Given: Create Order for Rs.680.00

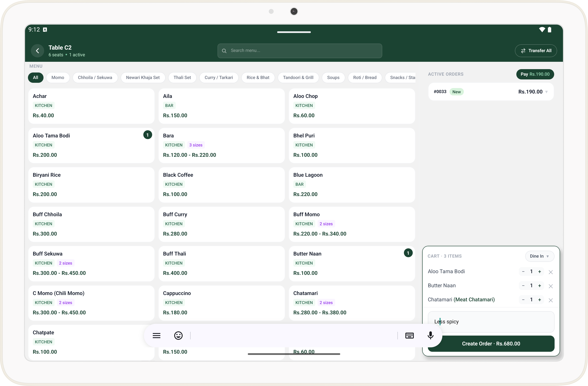Looking at the screenshot, I should (491, 344).
